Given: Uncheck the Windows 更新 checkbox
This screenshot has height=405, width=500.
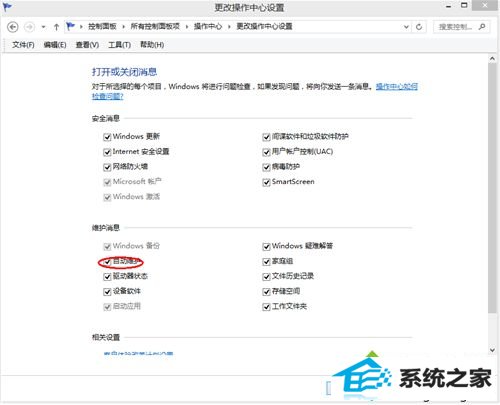Looking at the screenshot, I should coord(107,137).
